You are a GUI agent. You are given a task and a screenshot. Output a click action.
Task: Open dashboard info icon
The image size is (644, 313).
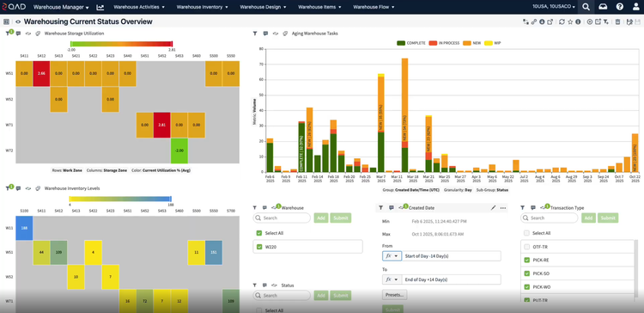click(578, 21)
